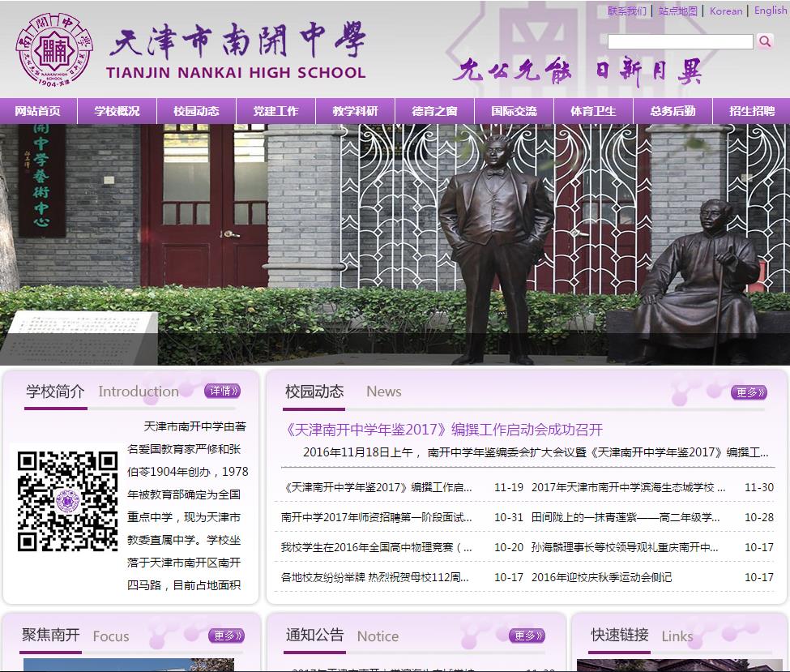Switch site to English language
This screenshot has height=672, width=790.
(x=771, y=11)
